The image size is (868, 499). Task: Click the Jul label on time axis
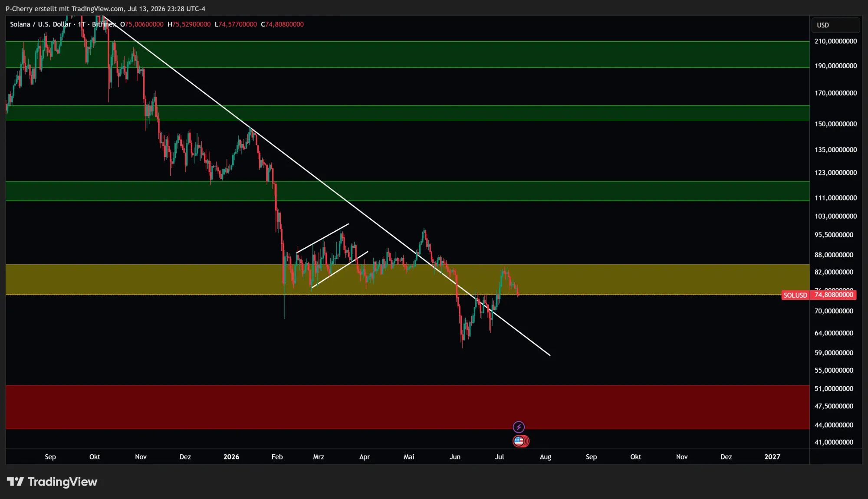[500, 457]
